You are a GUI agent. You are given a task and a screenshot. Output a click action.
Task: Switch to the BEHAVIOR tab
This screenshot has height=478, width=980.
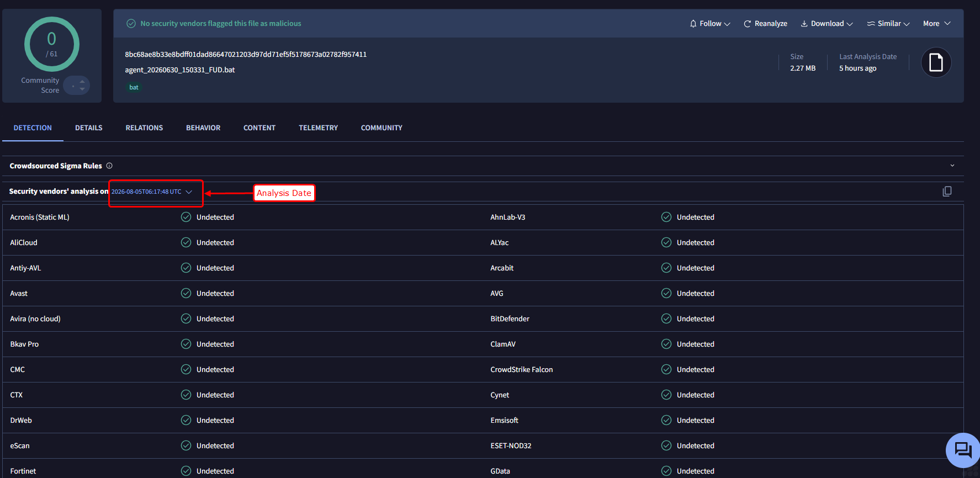[203, 128]
